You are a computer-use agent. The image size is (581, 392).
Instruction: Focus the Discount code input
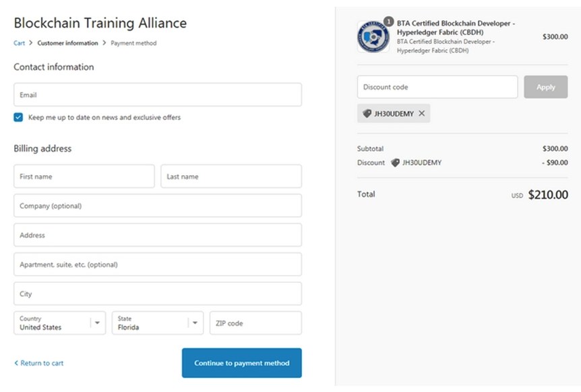point(437,87)
